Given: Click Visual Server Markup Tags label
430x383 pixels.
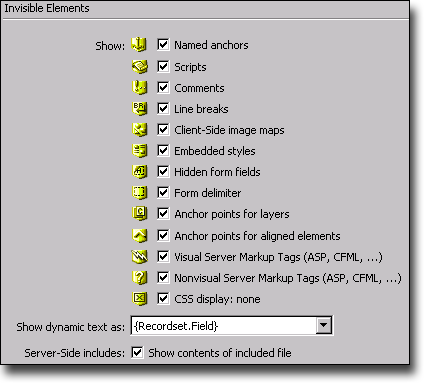Looking at the screenshot, I should tap(278, 257).
